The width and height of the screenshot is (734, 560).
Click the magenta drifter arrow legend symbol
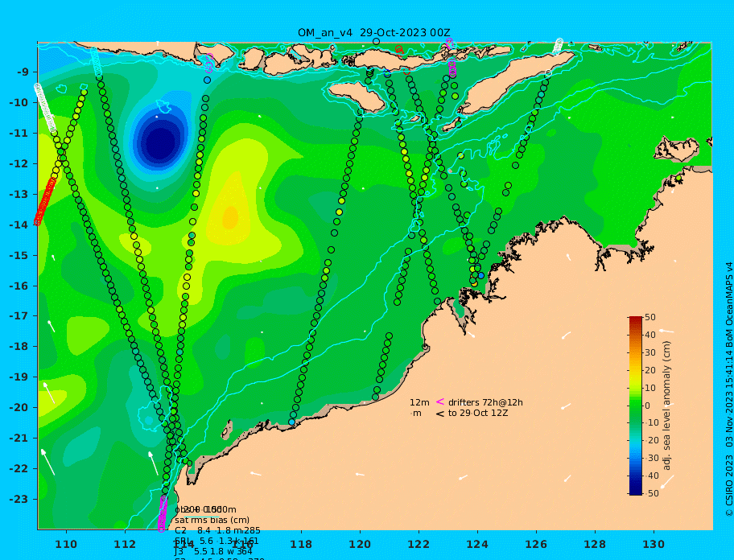tap(440, 401)
